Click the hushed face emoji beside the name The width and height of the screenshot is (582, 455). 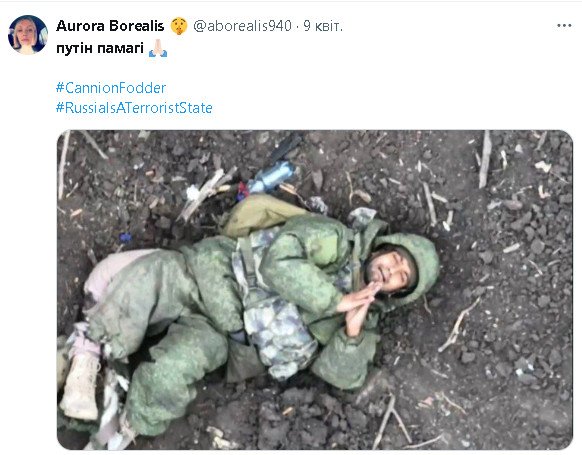pos(179,26)
